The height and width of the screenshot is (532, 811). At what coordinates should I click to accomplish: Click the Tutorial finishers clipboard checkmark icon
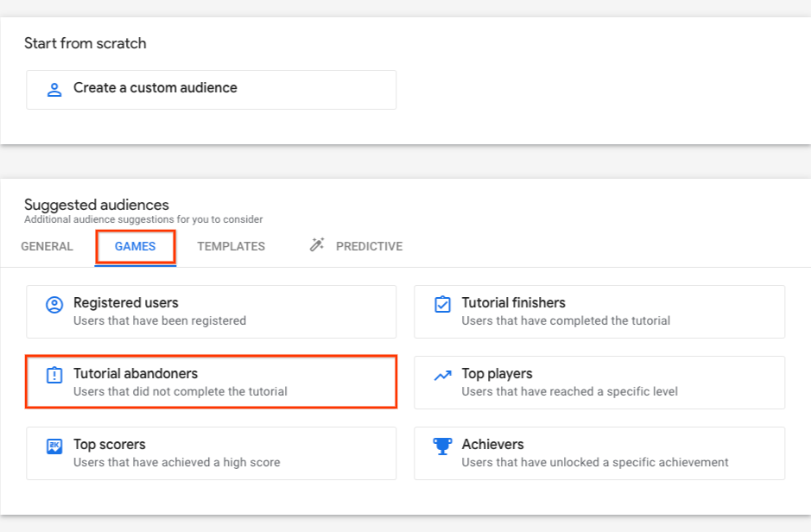442,305
